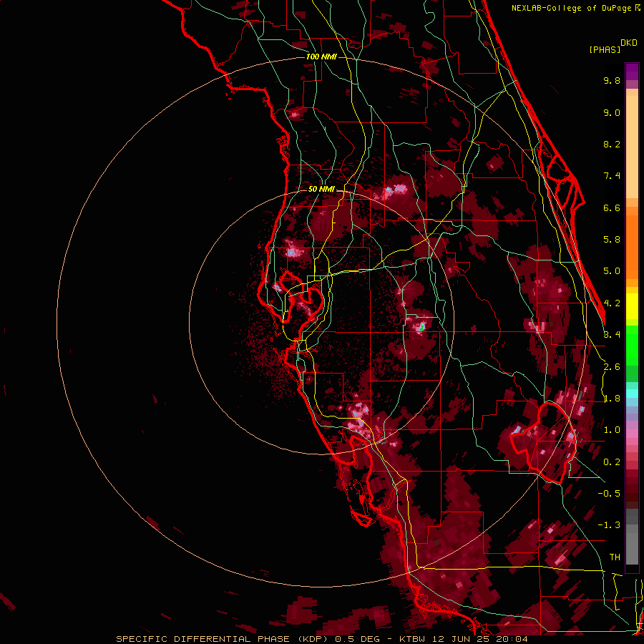
Task: Select the -1.3 scale value
Action: pyautogui.click(x=609, y=525)
